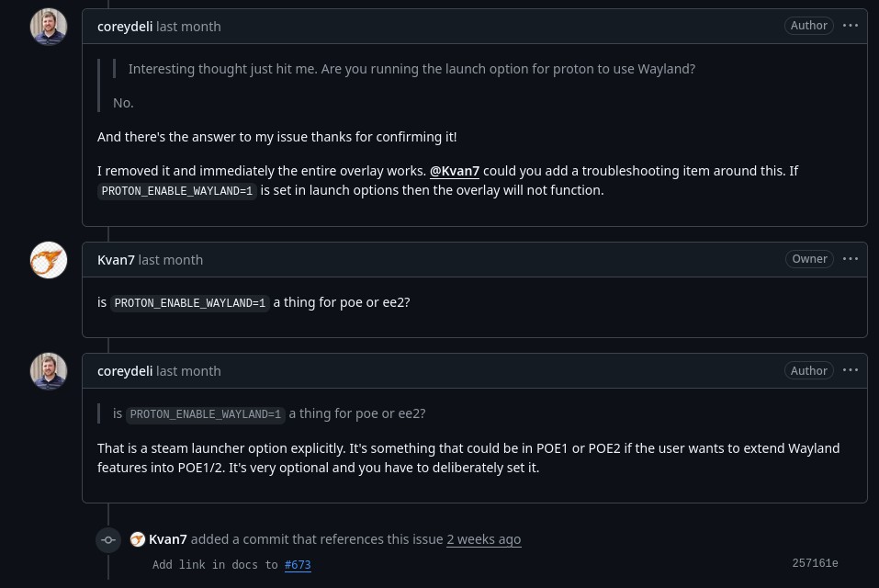Click coreydeli's avatar on the first comment
879x588 pixels.
point(49,27)
